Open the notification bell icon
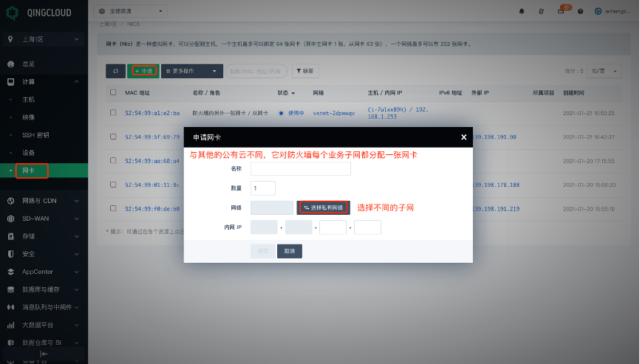 click(x=522, y=12)
